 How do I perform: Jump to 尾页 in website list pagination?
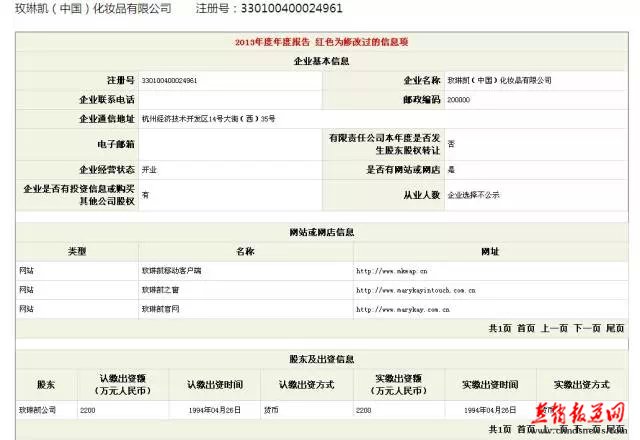[615, 328]
